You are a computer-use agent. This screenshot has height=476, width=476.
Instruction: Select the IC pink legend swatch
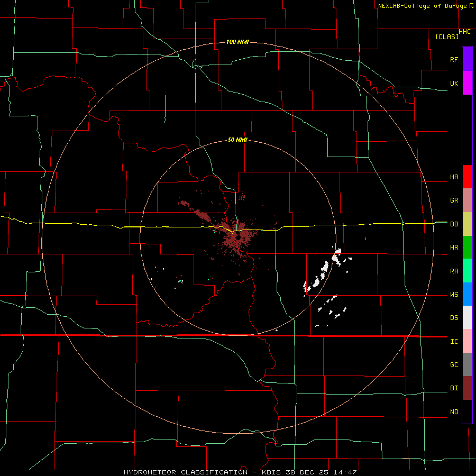pyautogui.click(x=467, y=341)
